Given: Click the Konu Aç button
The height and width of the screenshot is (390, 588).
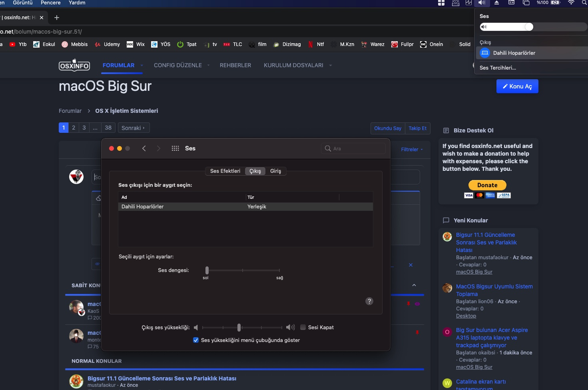Looking at the screenshot, I should 517,86.
